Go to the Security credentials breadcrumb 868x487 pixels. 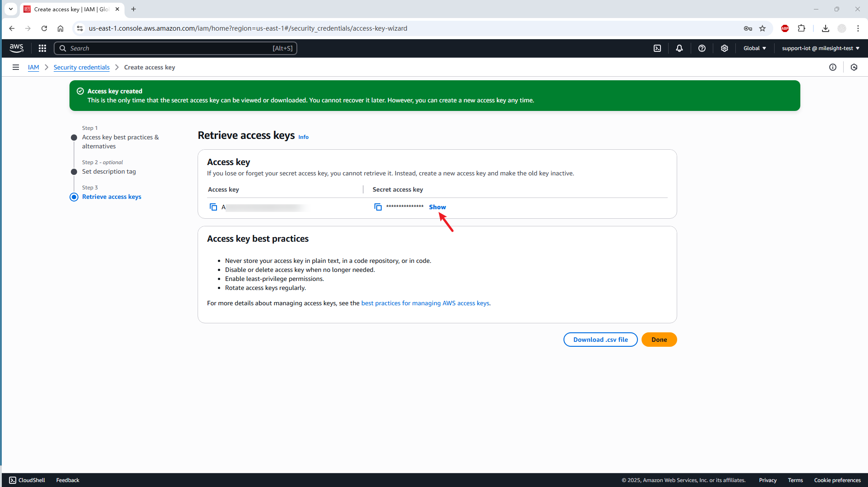point(82,67)
